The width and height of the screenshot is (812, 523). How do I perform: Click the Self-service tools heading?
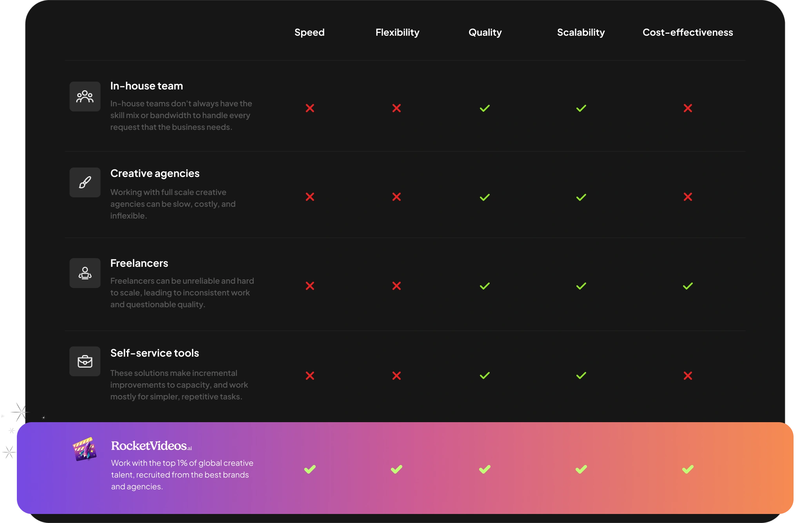pos(154,353)
